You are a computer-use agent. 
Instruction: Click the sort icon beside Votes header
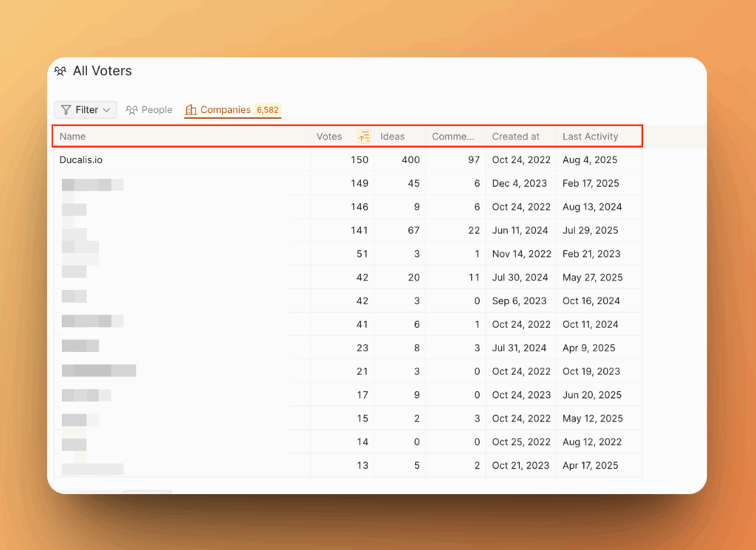click(364, 137)
